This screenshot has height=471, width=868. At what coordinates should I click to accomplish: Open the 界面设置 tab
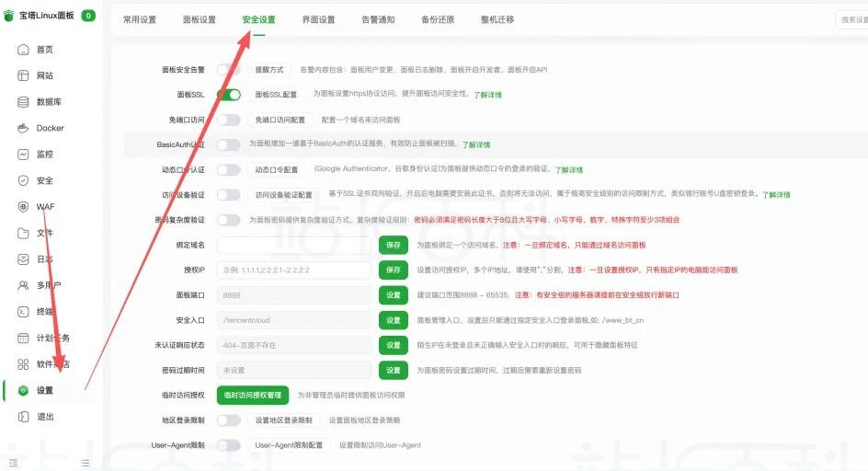click(x=318, y=19)
